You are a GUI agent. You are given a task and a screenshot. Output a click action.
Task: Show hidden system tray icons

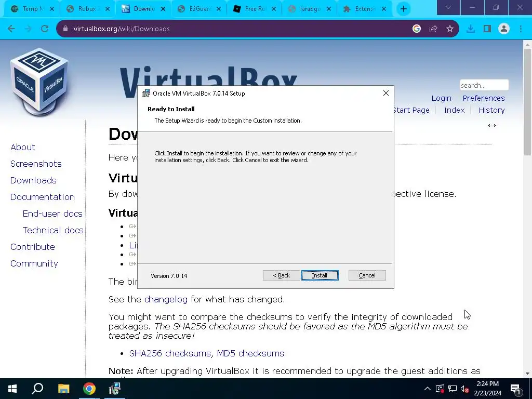tap(428, 389)
